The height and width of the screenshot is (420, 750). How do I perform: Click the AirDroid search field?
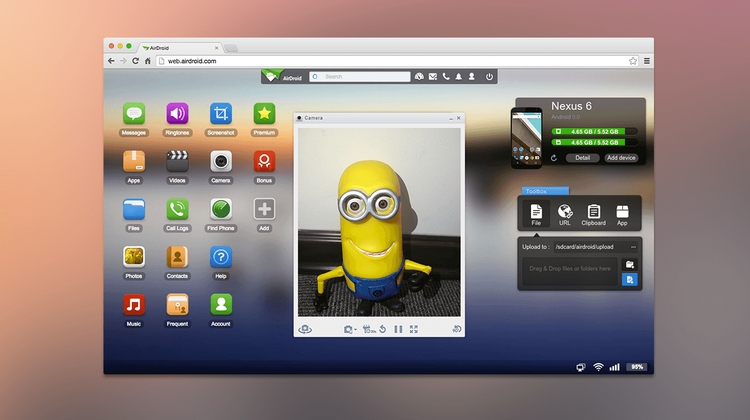pos(360,77)
